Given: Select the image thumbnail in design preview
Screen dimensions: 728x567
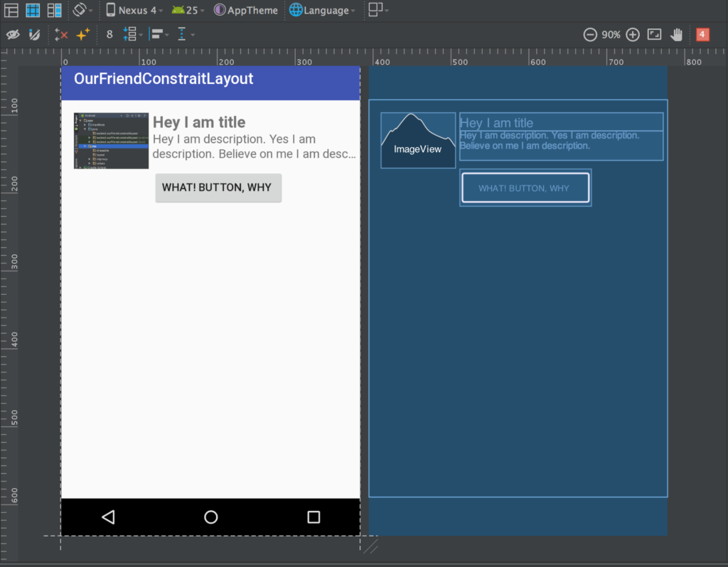Looking at the screenshot, I should pyautogui.click(x=111, y=141).
